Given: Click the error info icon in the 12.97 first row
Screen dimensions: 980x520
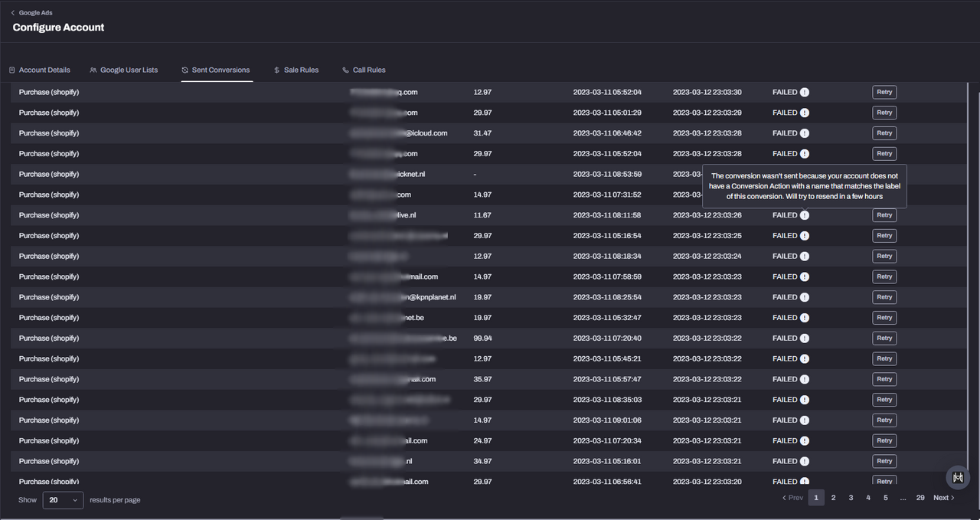Looking at the screenshot, I should (x=805, y=93).
